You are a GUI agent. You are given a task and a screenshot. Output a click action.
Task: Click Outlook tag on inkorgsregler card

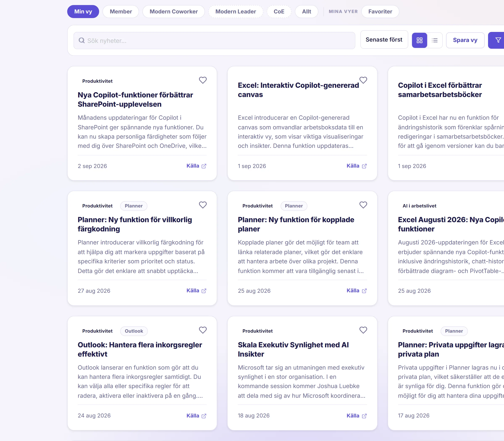point(134,331)
